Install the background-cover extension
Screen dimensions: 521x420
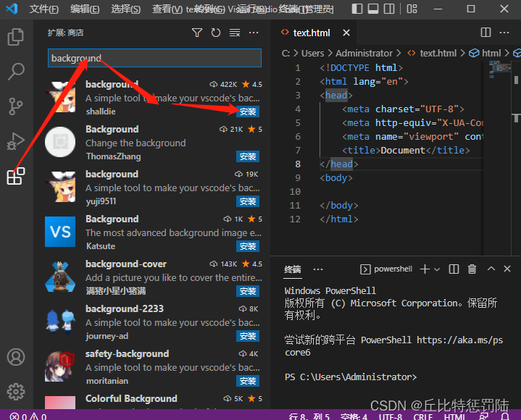[248, 291]
